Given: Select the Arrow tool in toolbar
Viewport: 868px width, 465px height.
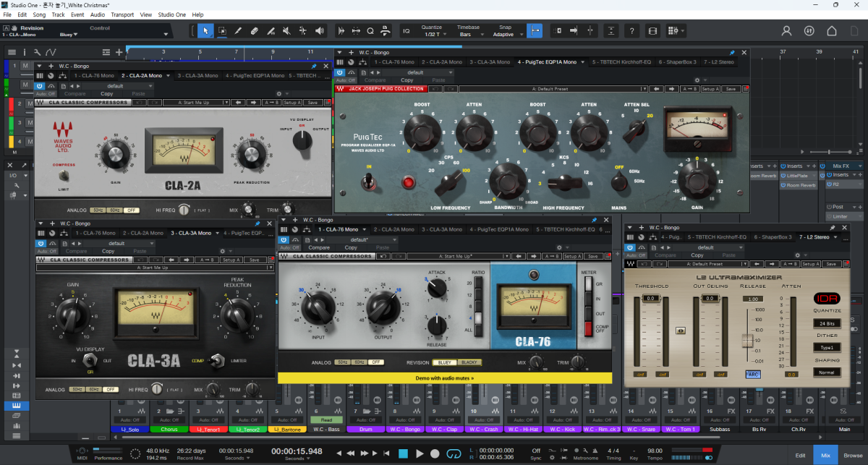Looking at the screenshot, I should point(206,31).
